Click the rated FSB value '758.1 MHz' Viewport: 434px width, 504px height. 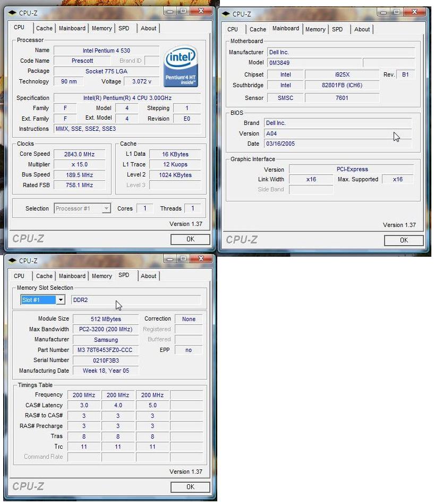[x=79, y=185]
